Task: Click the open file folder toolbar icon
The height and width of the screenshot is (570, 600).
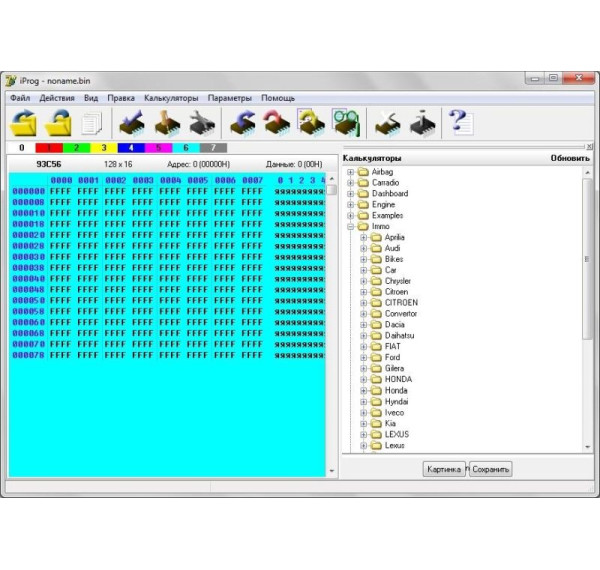Action: pos(23,122)
